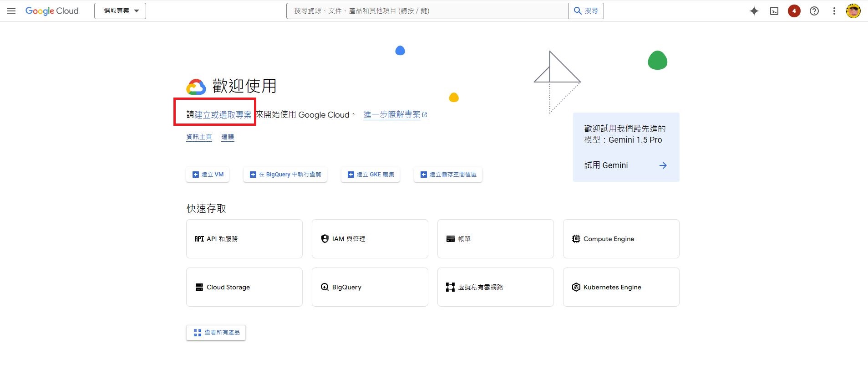Open the 選取專案 project selector dropdown
This screenshot has width=868, height=391.
pos(120,11)
